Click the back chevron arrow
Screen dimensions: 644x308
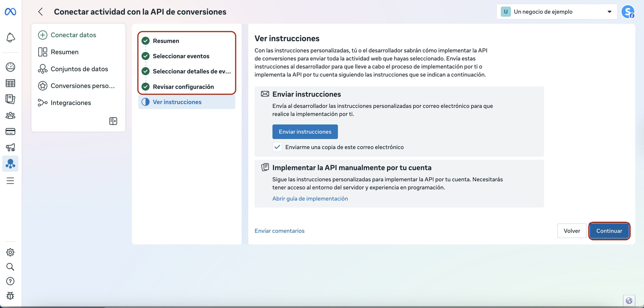pos(41,12)
